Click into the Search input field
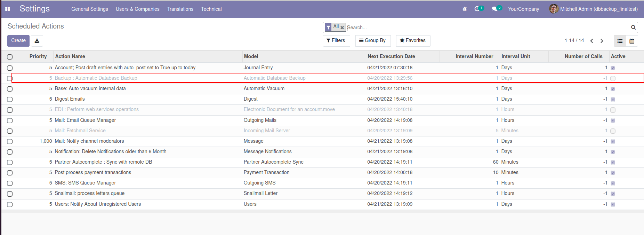This screenshot has height=235, width=644. tap(488, 28)
